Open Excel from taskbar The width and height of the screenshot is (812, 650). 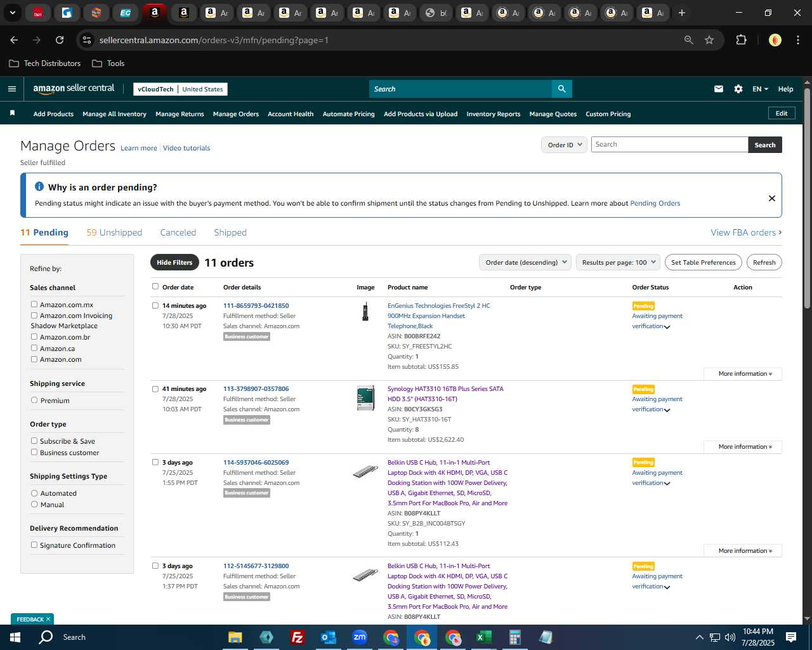pos(483,637)
